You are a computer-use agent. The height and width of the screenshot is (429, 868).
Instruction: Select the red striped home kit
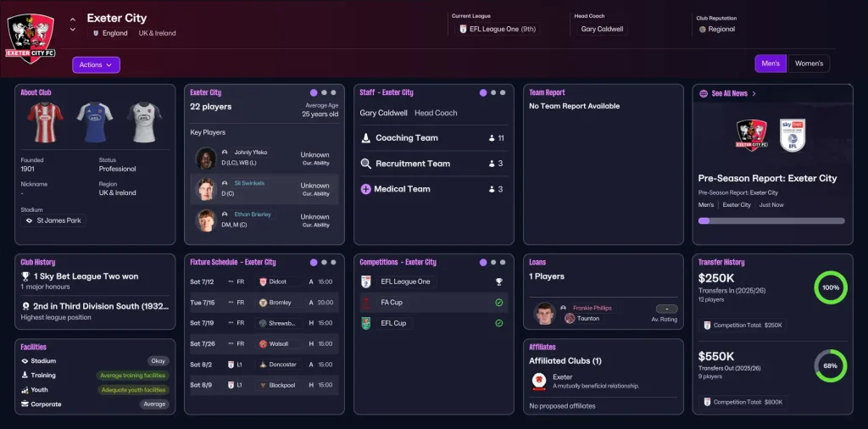[x=46, y=122]
